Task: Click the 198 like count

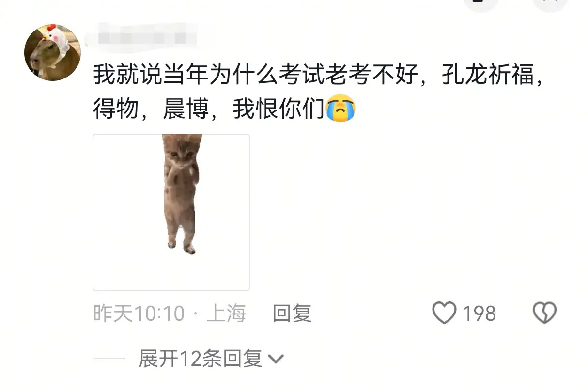Action: point(479,314)
